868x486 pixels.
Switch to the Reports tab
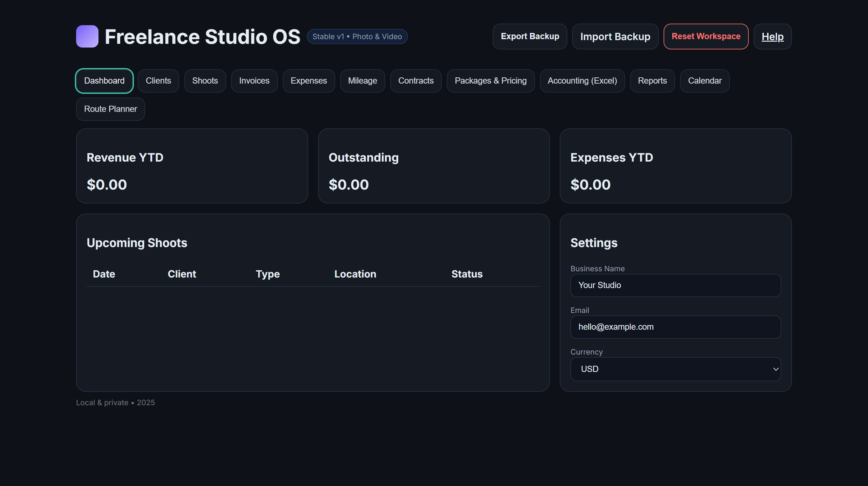pos(652,81)
